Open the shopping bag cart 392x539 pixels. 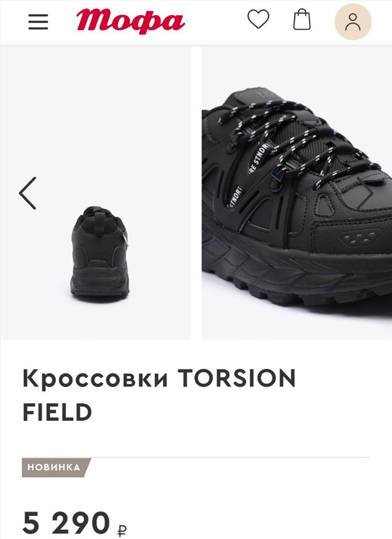[302, 19]
